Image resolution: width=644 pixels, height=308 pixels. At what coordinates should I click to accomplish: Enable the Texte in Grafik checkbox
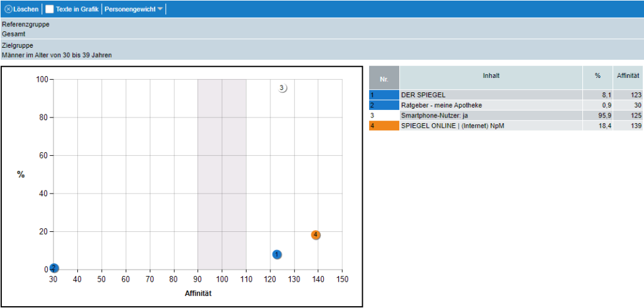(50, 9)
